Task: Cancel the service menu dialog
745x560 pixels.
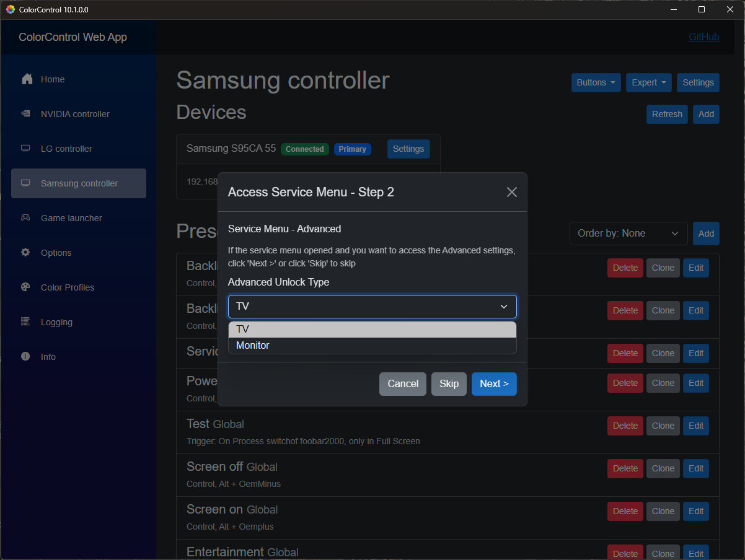Action: [x=402, y=384]
